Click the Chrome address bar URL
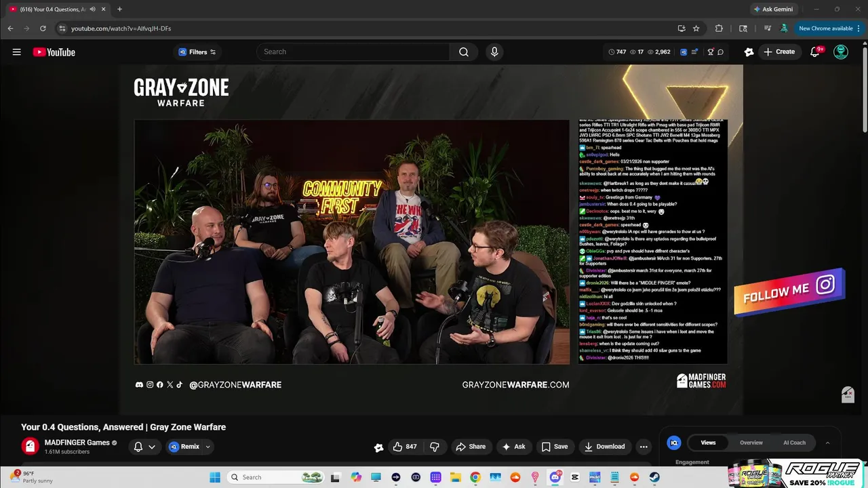Screen dimensions: 868x488 (121, 28)
